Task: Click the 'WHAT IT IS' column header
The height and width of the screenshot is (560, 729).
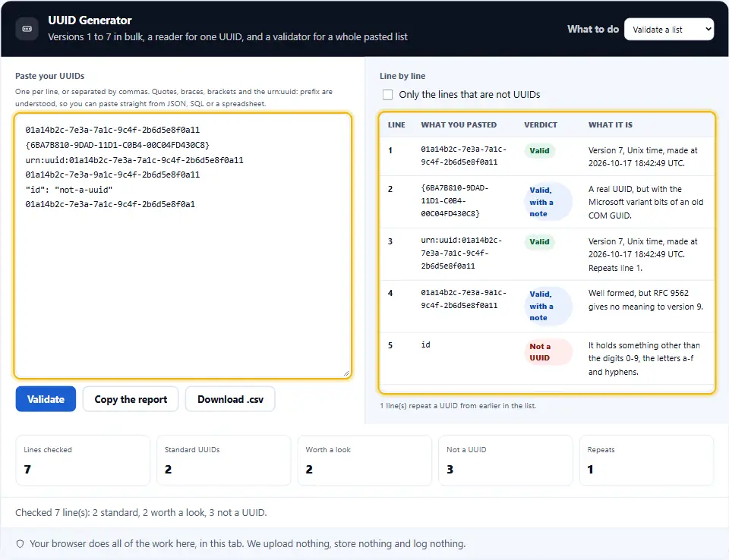Action: click(x=610, y=125)
